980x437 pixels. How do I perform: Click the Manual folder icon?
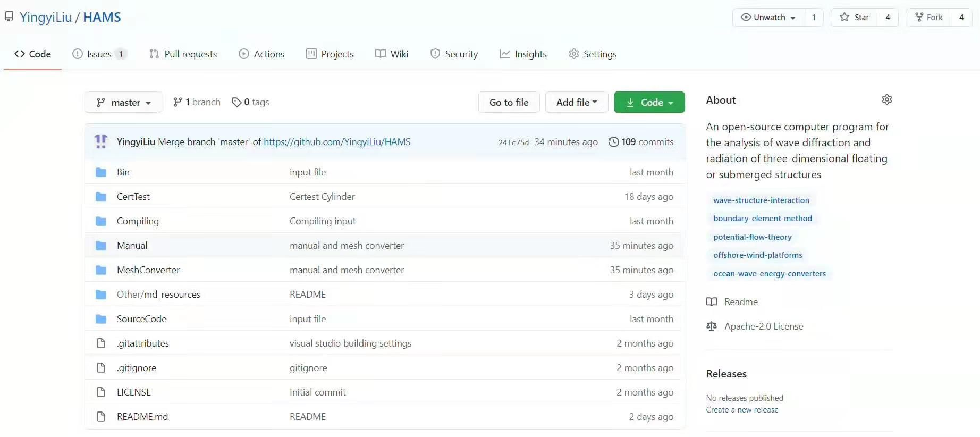[101, 246]
